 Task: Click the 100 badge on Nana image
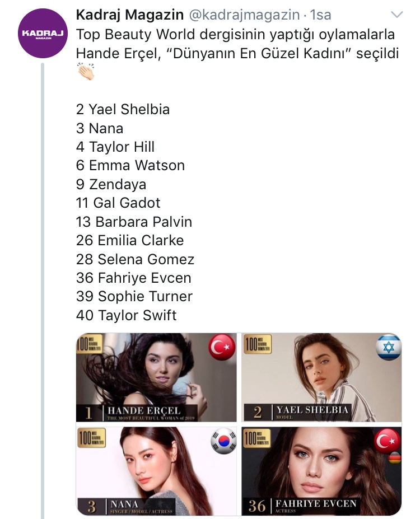pos(91,438)
